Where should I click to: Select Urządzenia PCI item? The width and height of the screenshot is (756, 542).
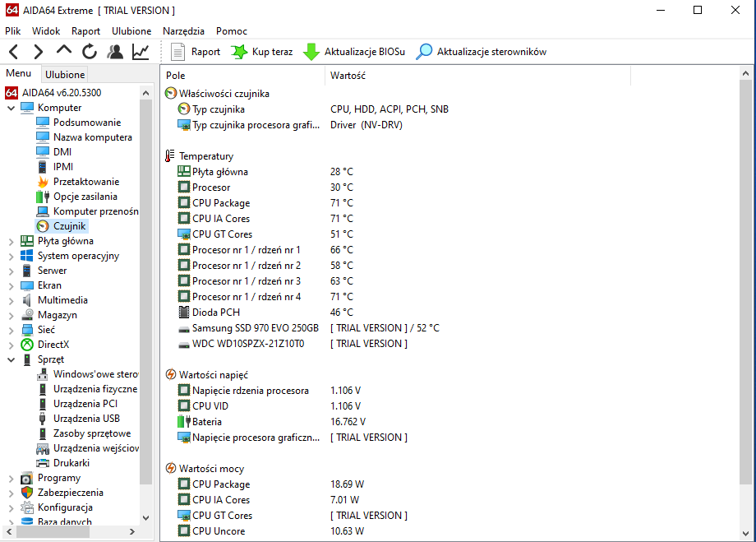85,404
